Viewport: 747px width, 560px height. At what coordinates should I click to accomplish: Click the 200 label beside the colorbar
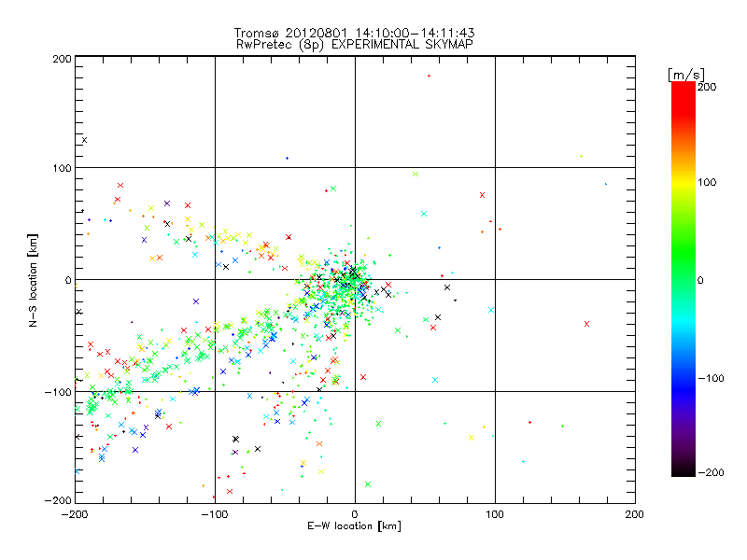tap(707, 87)
